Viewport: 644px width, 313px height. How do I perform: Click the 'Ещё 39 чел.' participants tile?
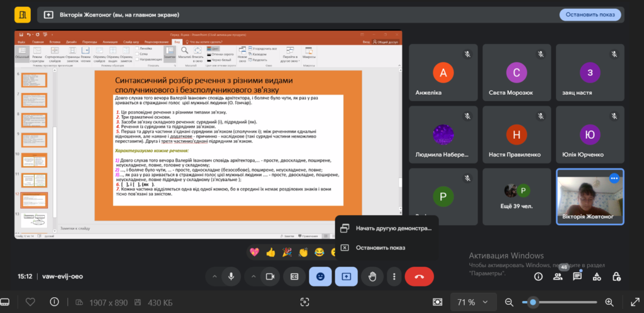(x=516, y=196)
